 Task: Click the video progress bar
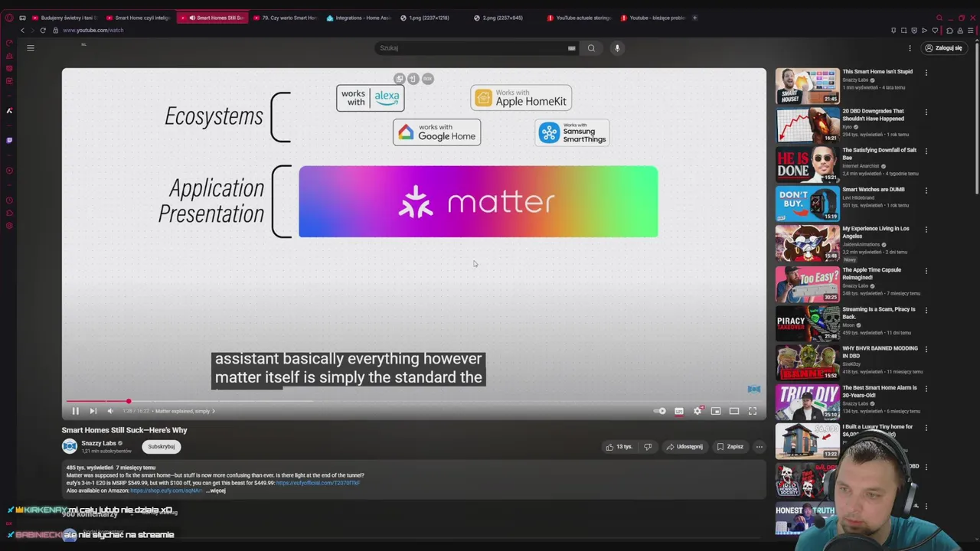click(x=413, y=401)
